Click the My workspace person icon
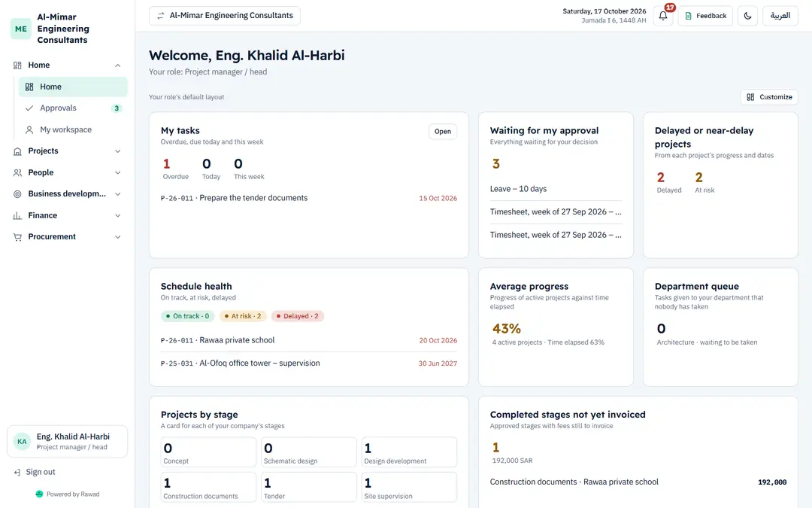Viewport: 812px width, 508px height. click(x=29, y=129)
